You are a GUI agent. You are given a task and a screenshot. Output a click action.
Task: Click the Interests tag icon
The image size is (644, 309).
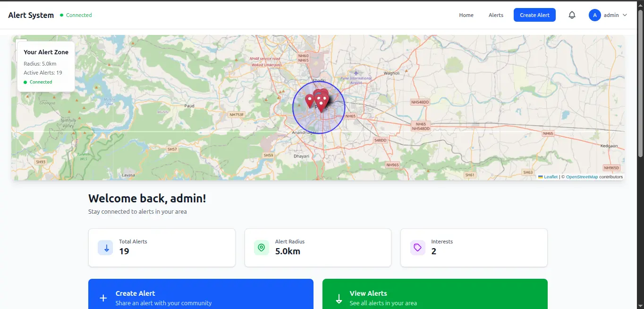point(417,248)
